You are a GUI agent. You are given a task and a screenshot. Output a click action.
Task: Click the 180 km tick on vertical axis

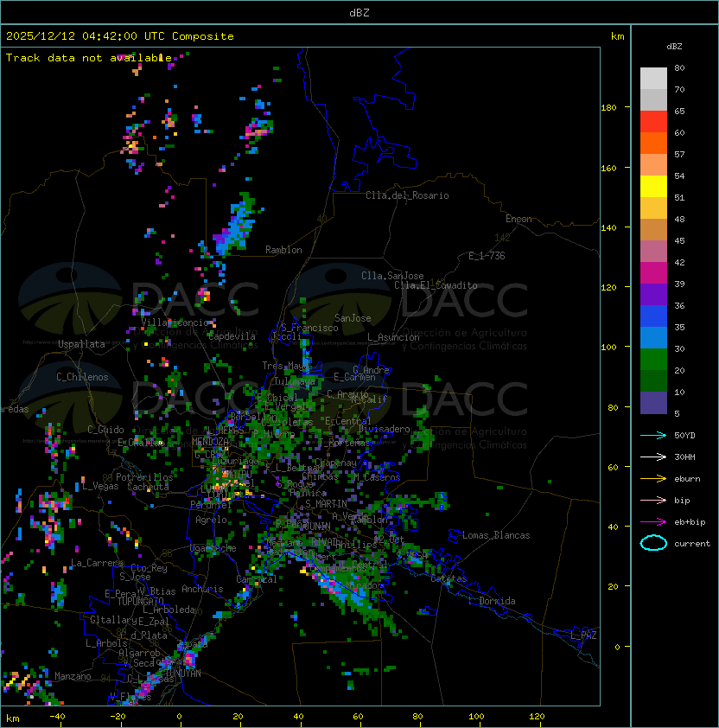(x=608, y=108)
